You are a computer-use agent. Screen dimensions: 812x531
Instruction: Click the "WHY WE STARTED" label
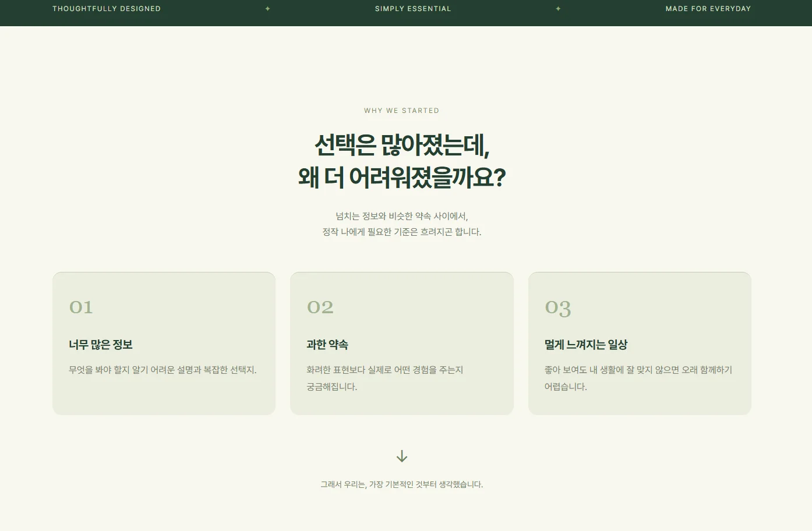tap(402, 111)
